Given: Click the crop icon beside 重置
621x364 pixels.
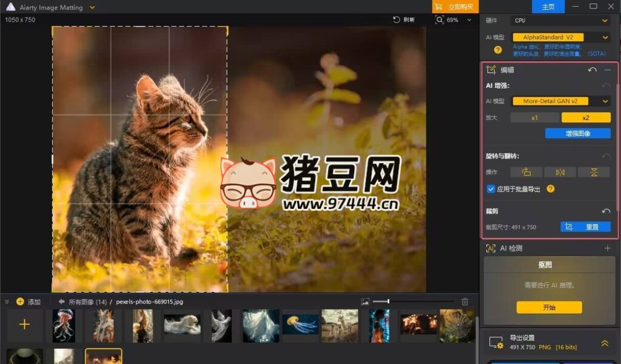Looking at the screenshot, I should point(568,226).
